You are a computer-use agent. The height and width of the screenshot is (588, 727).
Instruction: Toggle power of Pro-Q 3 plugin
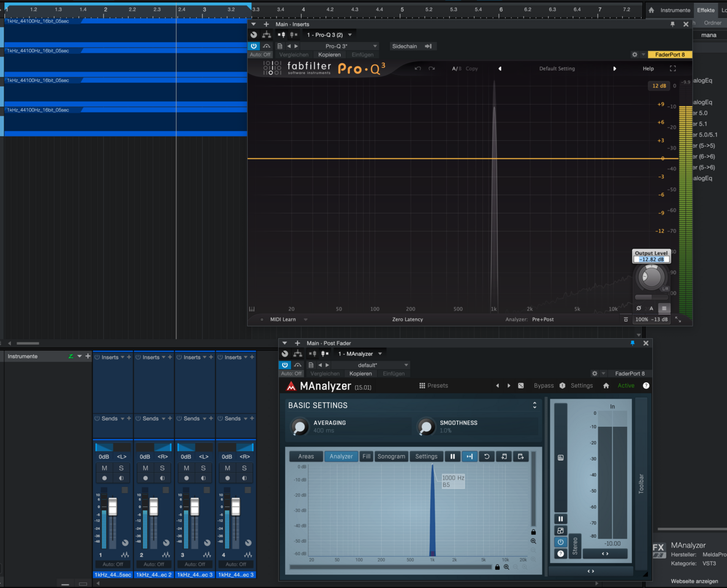click(x=254, y=46)
